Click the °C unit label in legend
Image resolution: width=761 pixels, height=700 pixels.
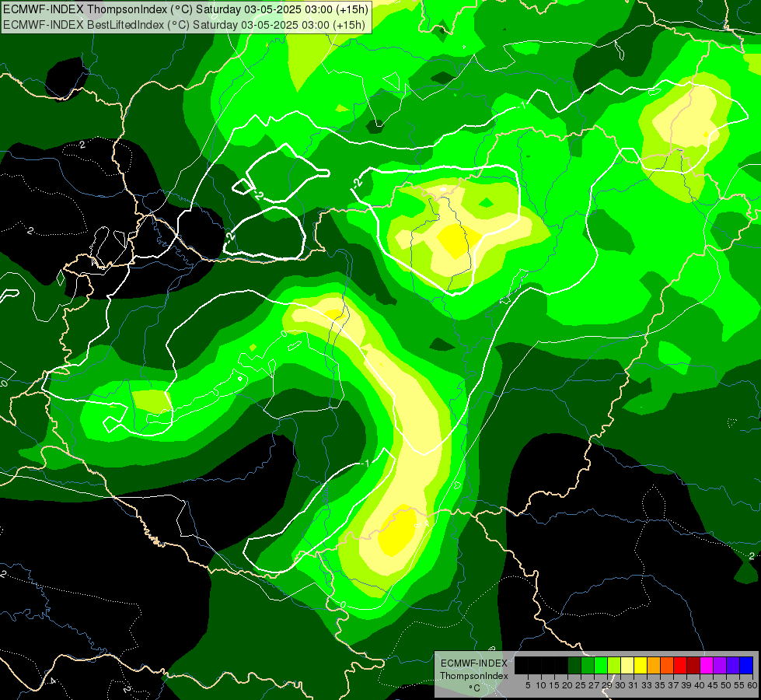pos(474,688)
